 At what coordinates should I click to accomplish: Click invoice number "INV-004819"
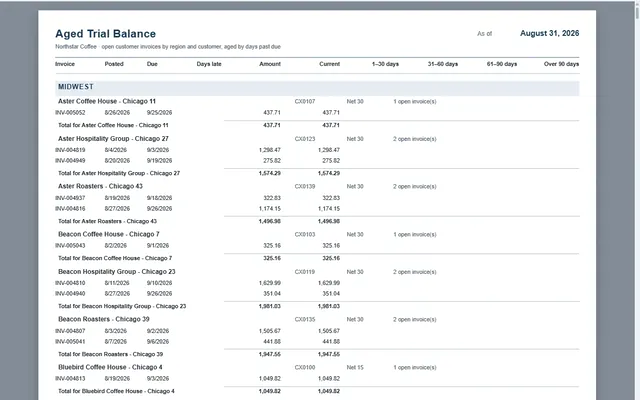pyautogui.click(x=70, y=150)
